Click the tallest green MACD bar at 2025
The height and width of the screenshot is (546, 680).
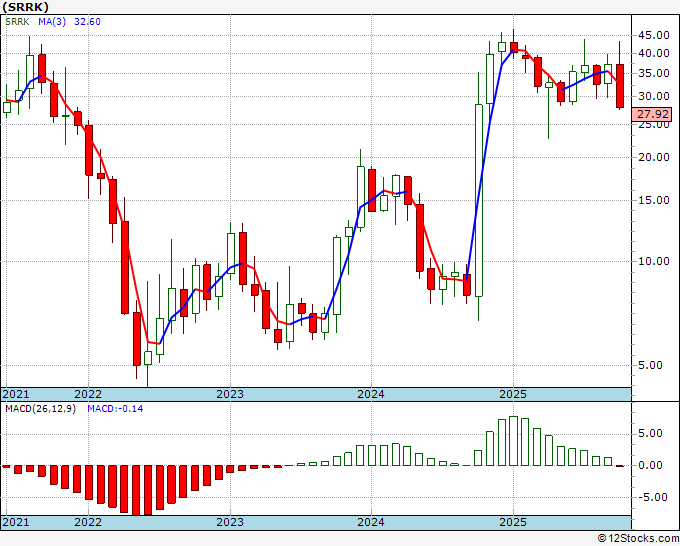tap(513, 441)
